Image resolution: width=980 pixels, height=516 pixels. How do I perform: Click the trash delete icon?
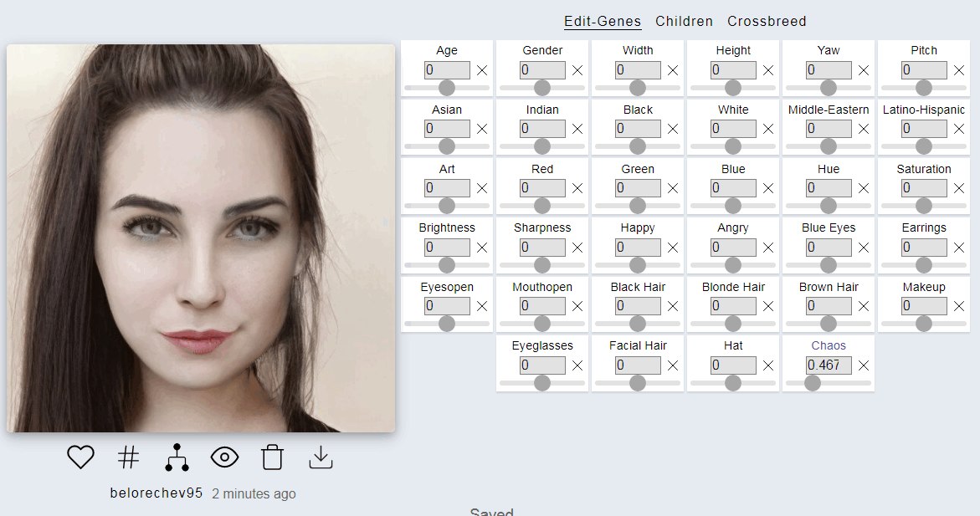click(273, 457)
